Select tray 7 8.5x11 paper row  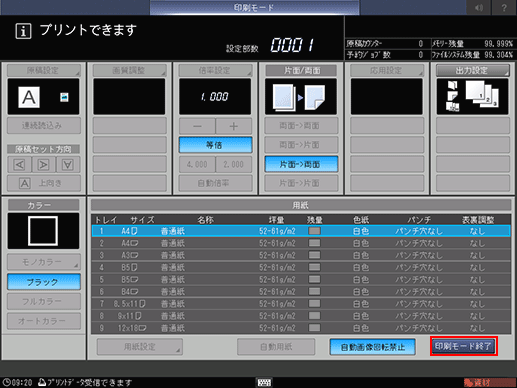(301, 304)
